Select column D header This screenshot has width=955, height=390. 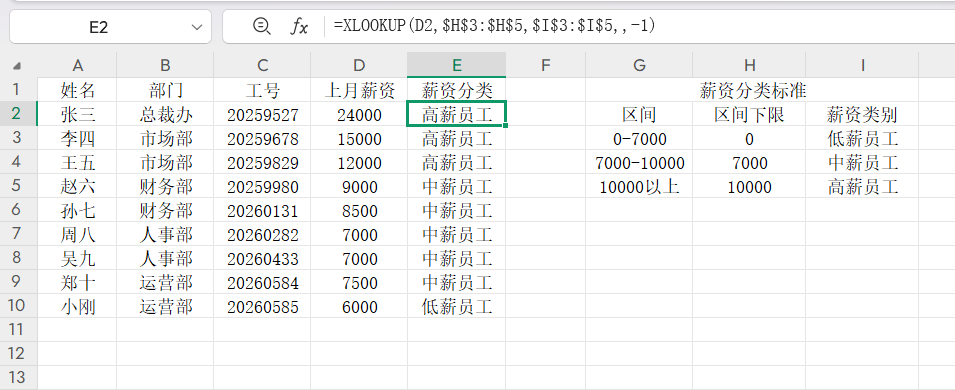point(359,65)
